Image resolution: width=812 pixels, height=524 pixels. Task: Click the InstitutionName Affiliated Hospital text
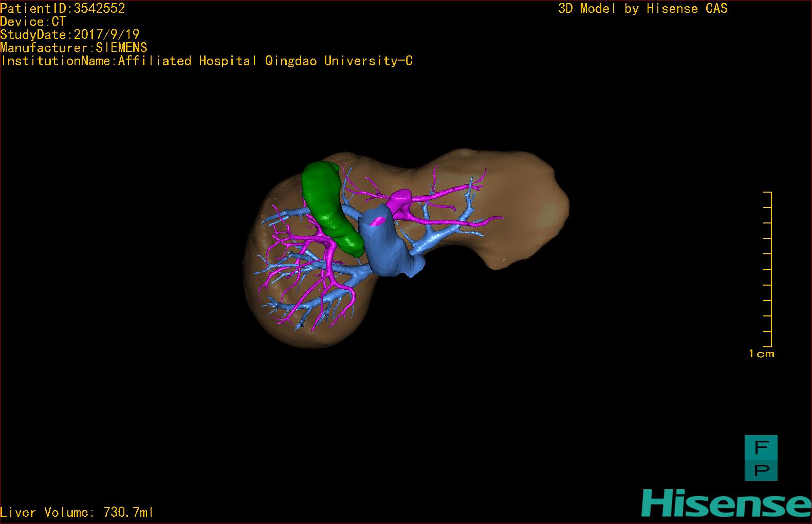207,61
